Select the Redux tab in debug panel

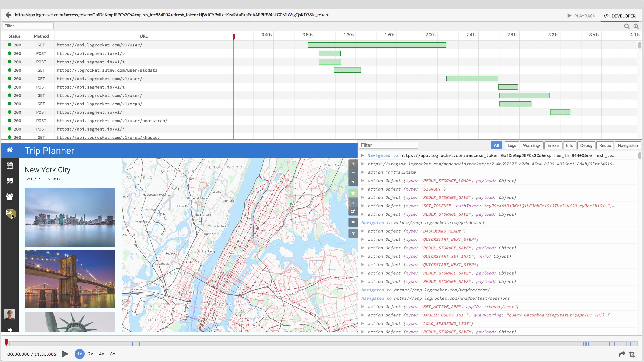(605, 146)
